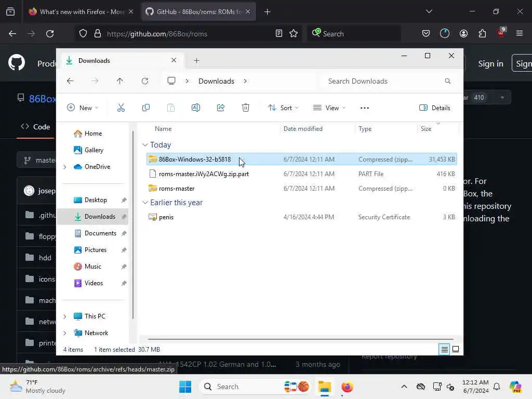Screen dimensions: 532x399
Task: Add a new File Explorer tab
Action: (x=196, y=61)
